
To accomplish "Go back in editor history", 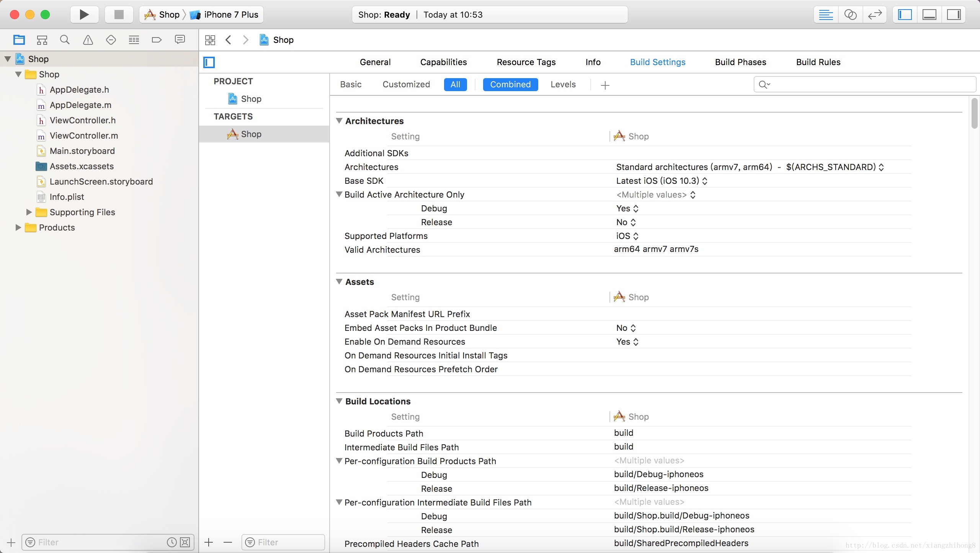I will [x=229, y=40].
